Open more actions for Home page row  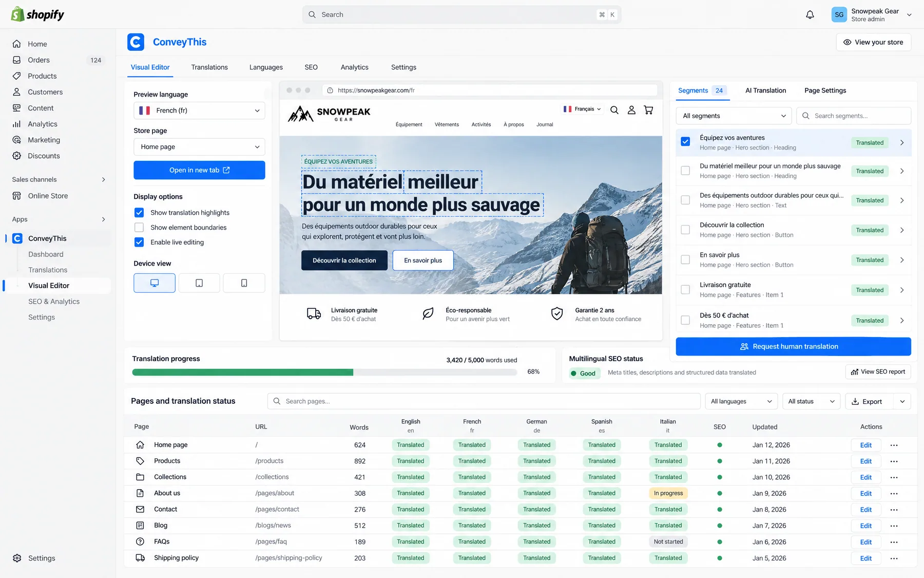pyautogui.click(x=894, y=445)
